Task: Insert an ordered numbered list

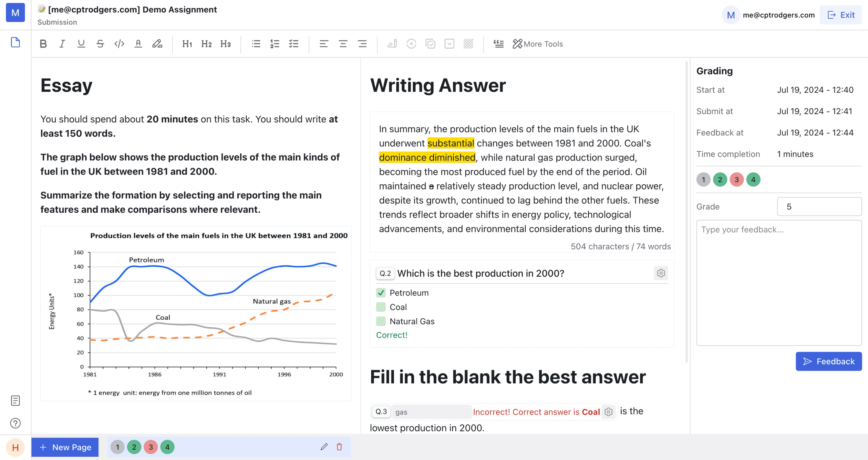Action: (275, 43)
